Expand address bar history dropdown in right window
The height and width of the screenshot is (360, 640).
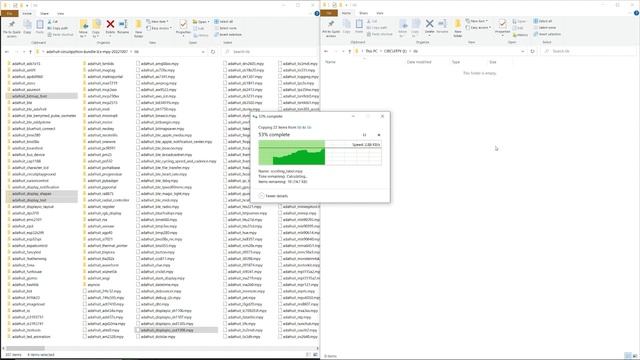(x=523, y=51)
